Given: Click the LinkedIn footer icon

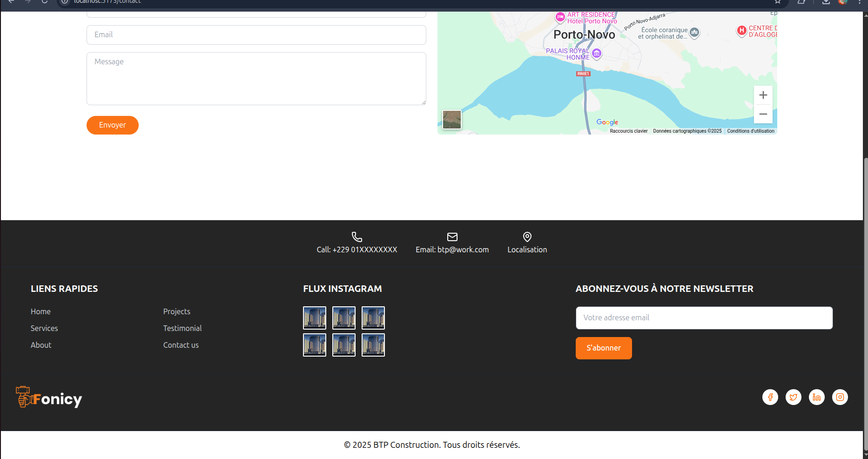Looking at the screenshot, I should (816, 397).
